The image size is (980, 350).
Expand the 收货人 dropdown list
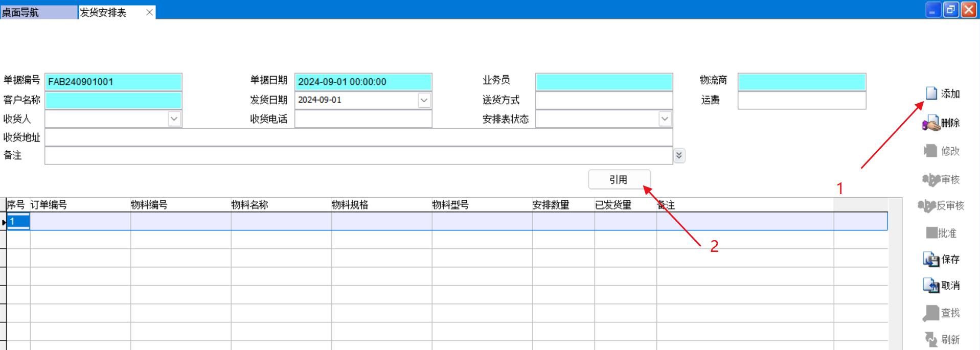174,119
